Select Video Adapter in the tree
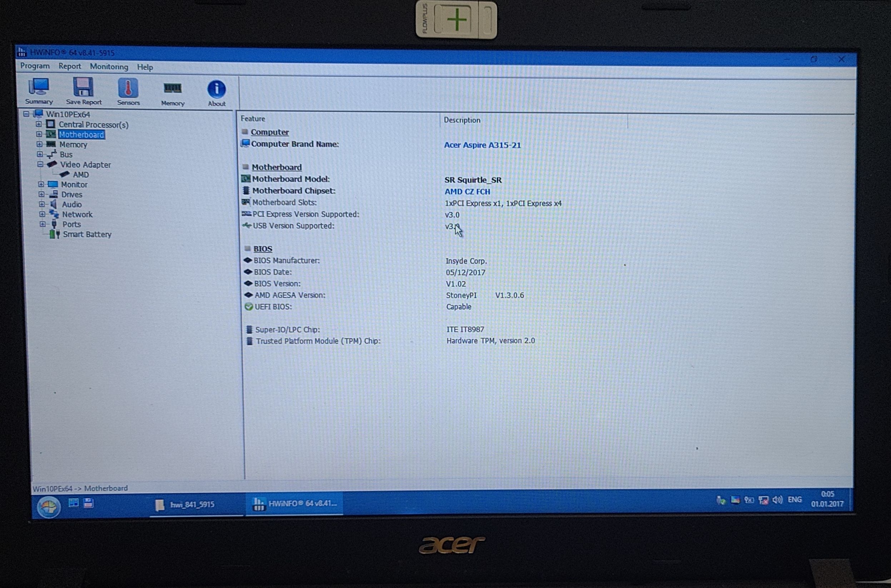Viewport: 891px width, 588px height. click(85, 165)
